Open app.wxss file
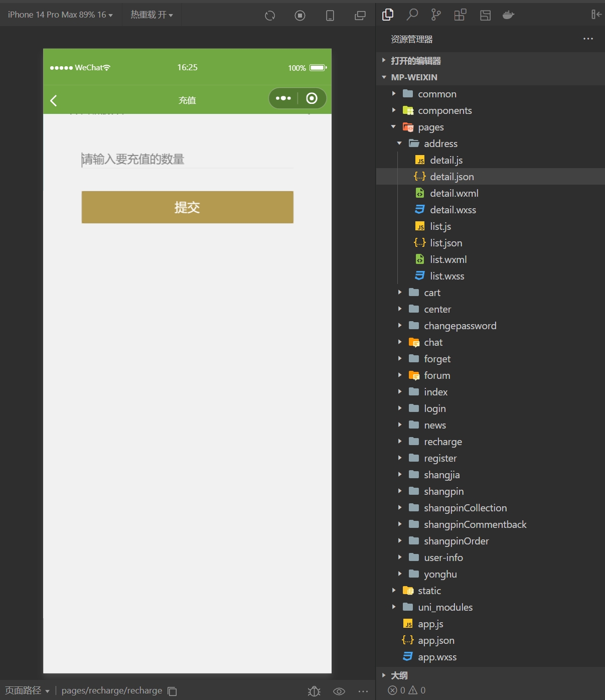The height and width of the screenshot is (700, 605). pos(490,657)
